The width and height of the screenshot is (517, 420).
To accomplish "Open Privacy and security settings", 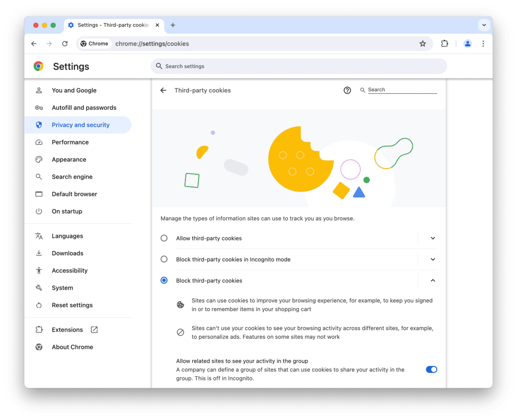I will click(x=78, y=125).
